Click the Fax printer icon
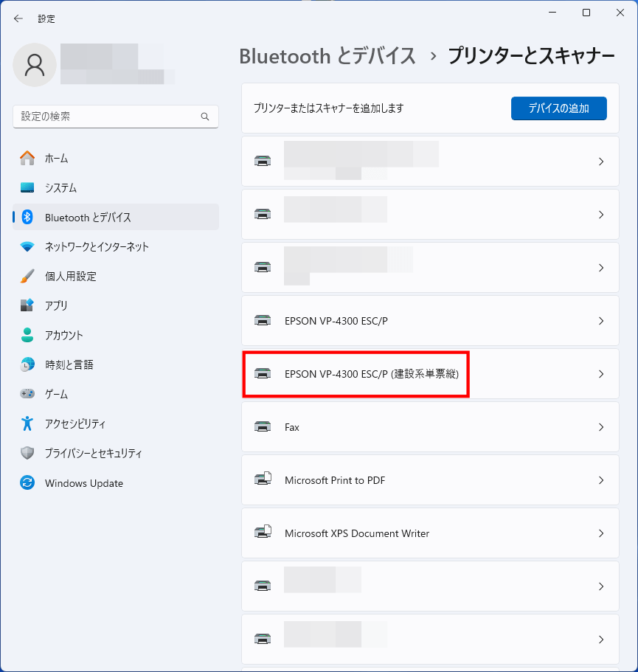Screen dimensions: 638x672 click(x=262, y=427)
